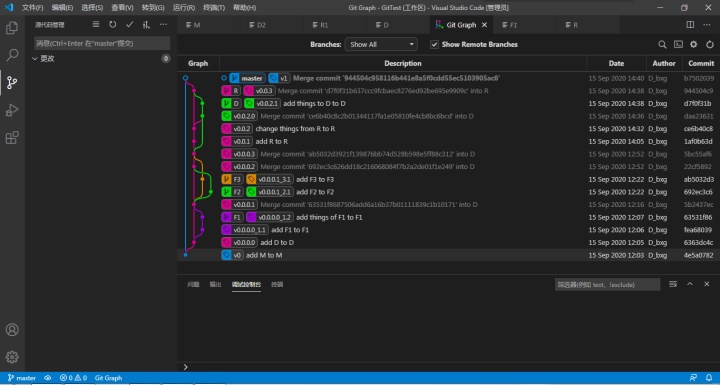Screen dimensions: 720x385
Task: Click Git Graph button in status bar
Action: (108, 378)
